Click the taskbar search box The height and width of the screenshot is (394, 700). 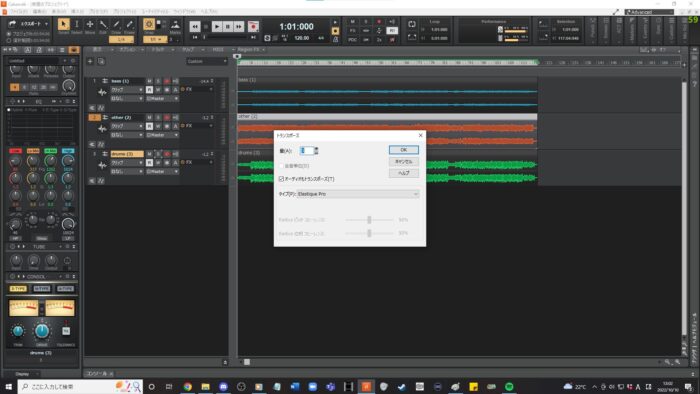click(81, 386)
